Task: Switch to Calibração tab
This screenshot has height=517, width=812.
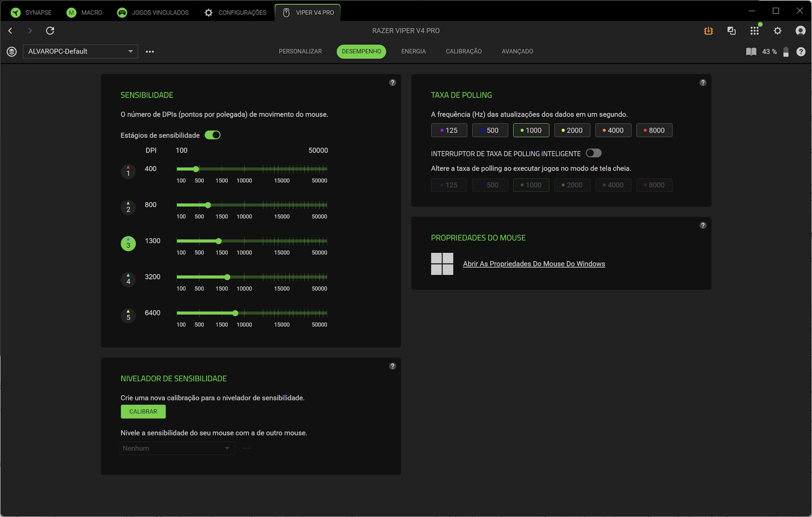Action: tap(464, 52)
